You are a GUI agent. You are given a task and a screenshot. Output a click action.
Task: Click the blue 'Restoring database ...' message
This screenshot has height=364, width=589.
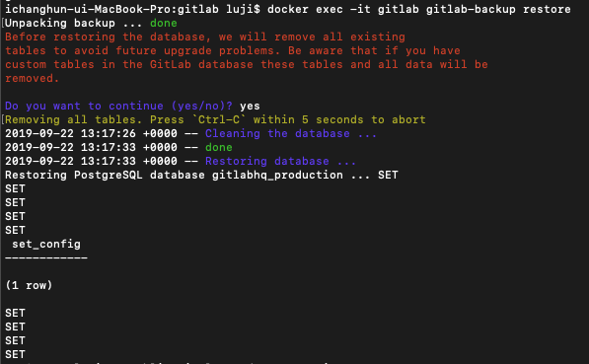point(280,161)
